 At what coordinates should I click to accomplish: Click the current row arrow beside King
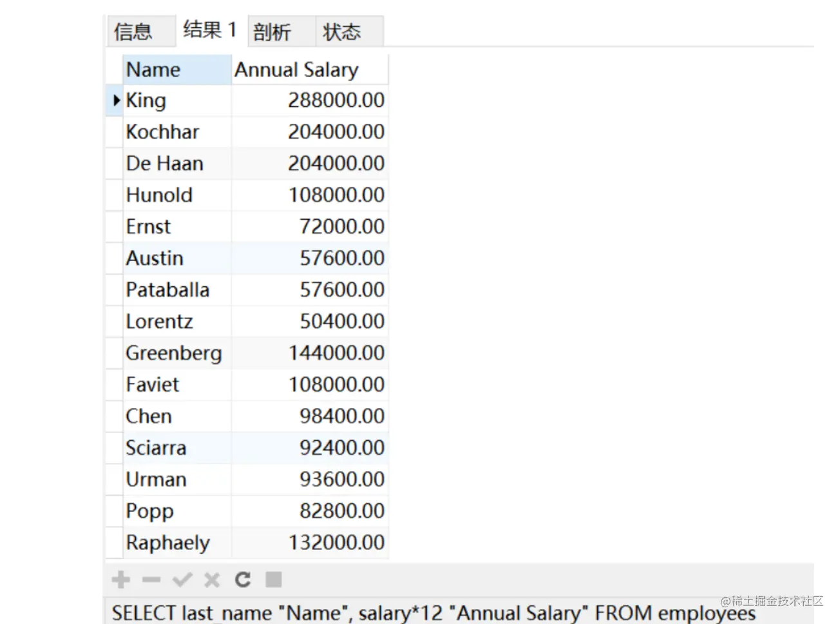click(x=116, y=100)
